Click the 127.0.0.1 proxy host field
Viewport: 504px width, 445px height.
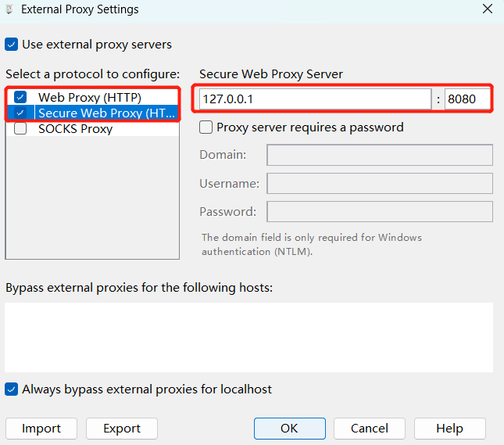(x=316, y=99)
